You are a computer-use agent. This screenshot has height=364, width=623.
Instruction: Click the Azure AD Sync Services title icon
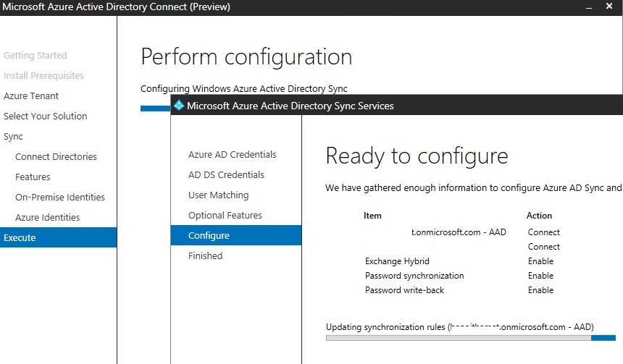(179, 106)
